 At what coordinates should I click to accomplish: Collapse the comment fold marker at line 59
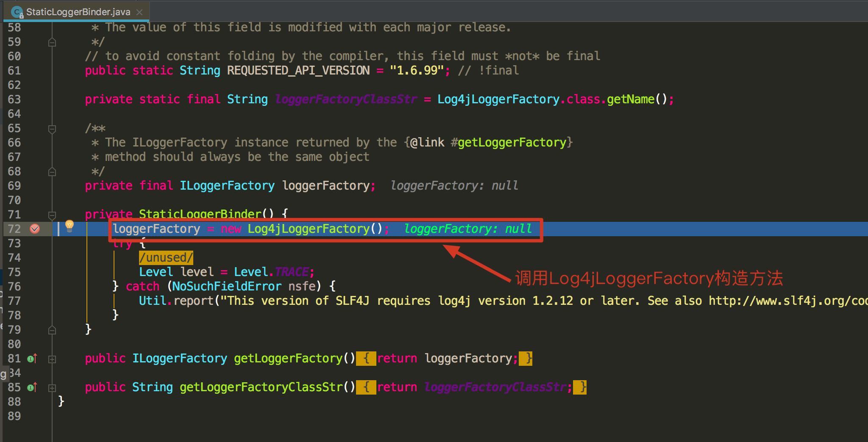52,42
